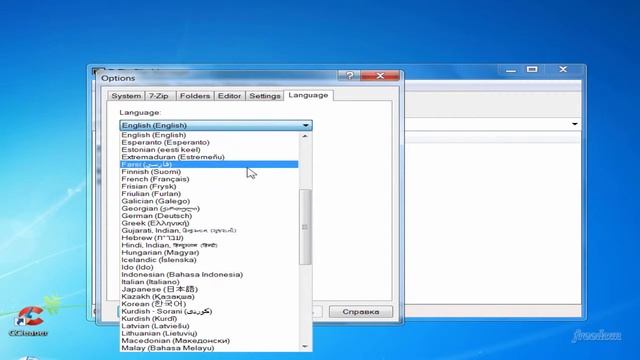Select Hungarian (Magyar)

[209, 253]
